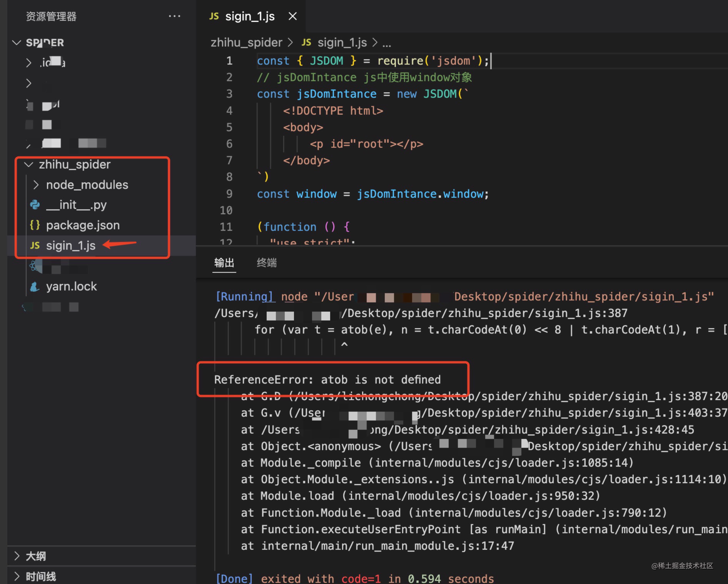Click the JS icon beside sigin_1.js in explorer
Image resolution: width=728 pixels, height=584 pixels.
pyautogui.click(x=35, y=245)
